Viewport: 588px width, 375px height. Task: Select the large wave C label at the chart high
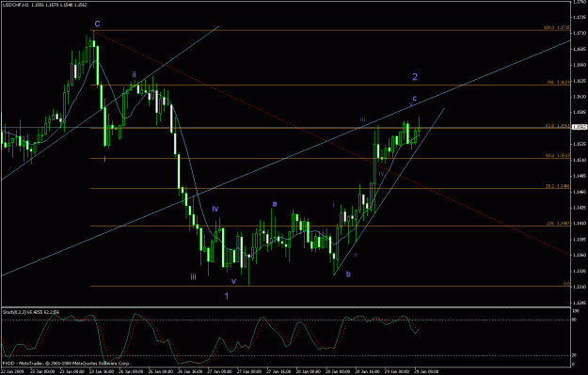click(98, 24)
